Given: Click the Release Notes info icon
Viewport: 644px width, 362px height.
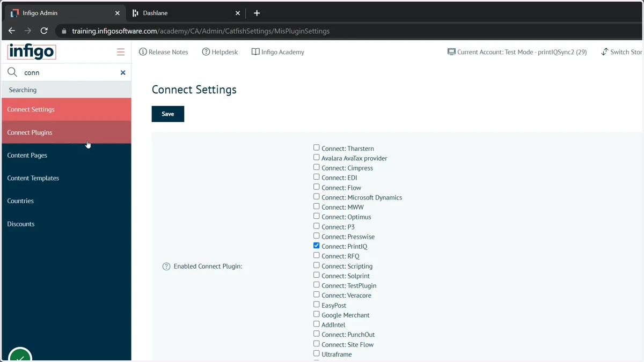Looking at the screenshot, I should coord(143,52).
